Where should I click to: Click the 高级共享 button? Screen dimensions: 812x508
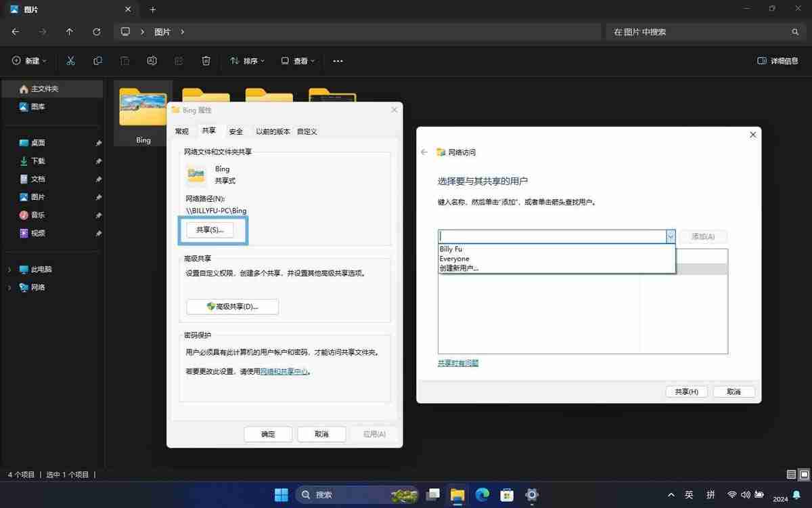coord(232,306)
